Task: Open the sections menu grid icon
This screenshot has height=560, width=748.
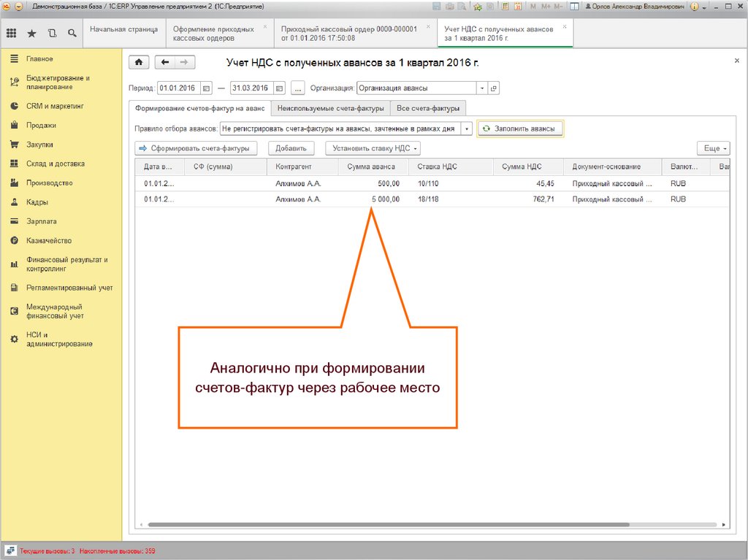Action: (12, 34)
